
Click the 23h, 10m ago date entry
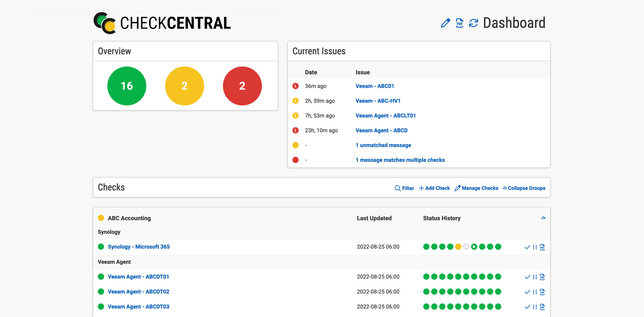click(321, 130)
